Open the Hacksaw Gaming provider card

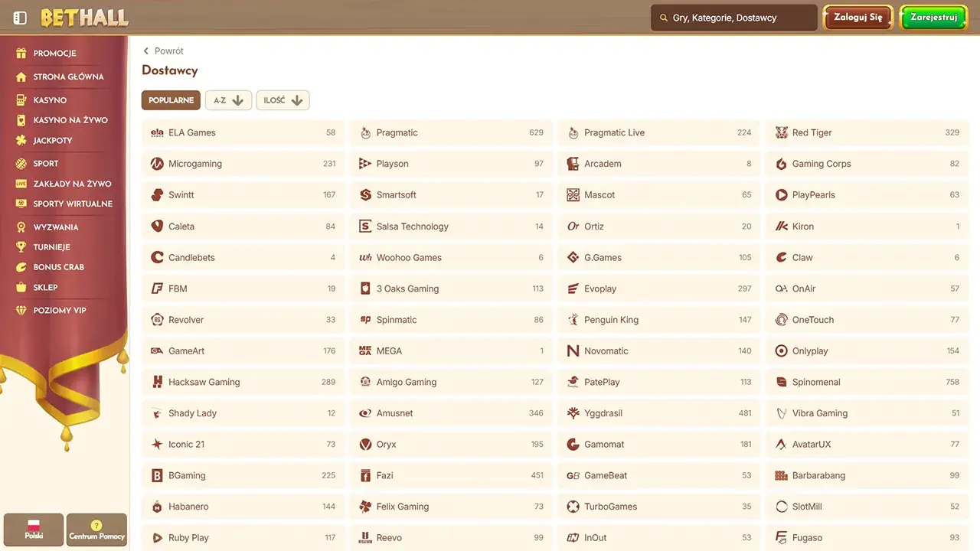[243, 382]
